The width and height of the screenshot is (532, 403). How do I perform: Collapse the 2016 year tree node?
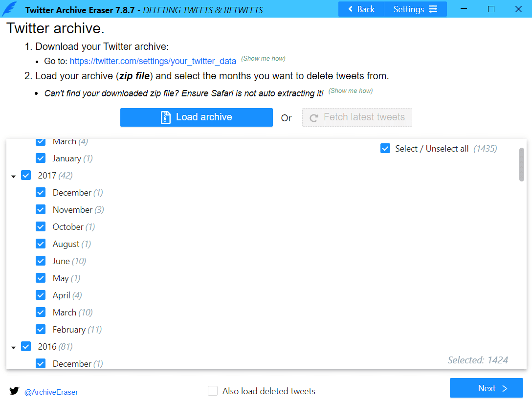[13, 347]
